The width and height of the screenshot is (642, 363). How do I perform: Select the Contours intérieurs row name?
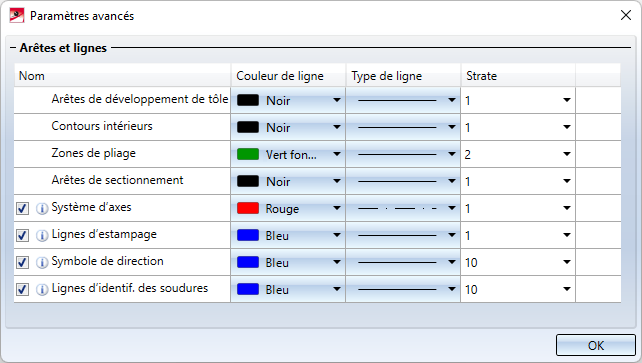pyautogui.click(x=102, y=126)
